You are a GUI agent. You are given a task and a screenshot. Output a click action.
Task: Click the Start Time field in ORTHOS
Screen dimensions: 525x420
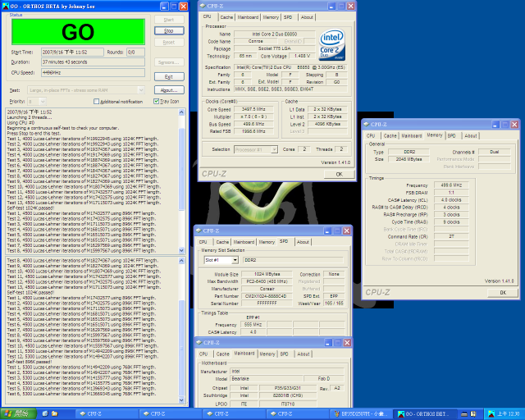tap(72, 52)
